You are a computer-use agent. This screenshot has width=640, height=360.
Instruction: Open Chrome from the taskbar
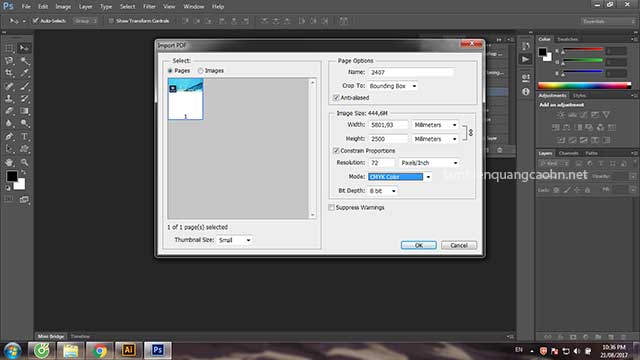tap(99, 350)
